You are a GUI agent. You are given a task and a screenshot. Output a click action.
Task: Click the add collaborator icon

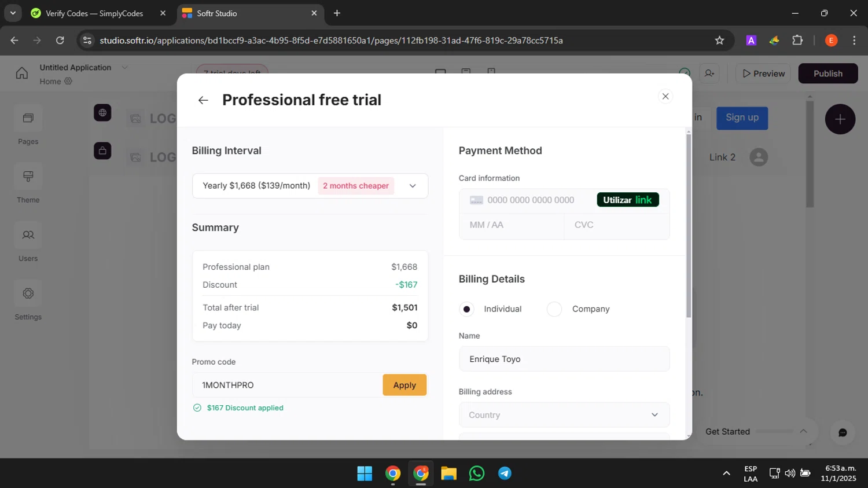pyautogui.click(x=709, y=74)
